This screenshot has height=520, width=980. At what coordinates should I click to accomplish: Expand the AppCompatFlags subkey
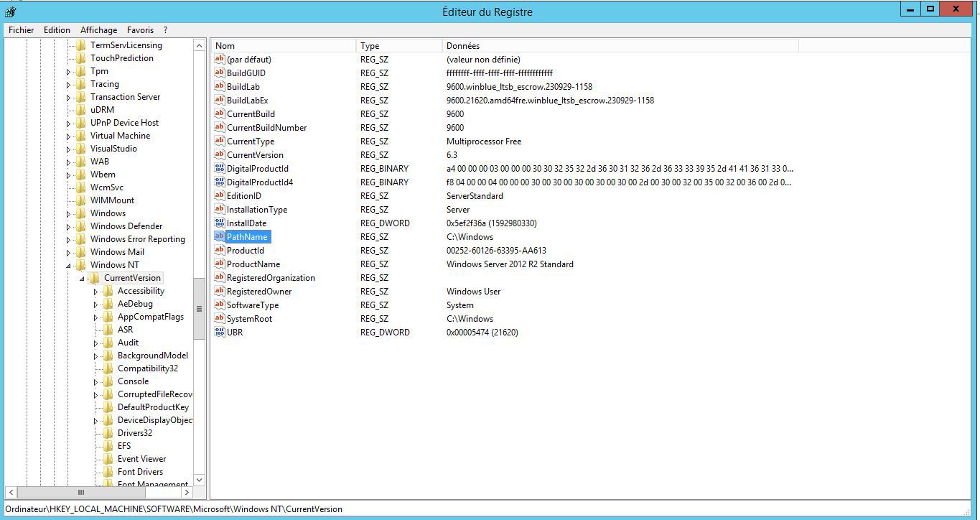tap(95, 317)
